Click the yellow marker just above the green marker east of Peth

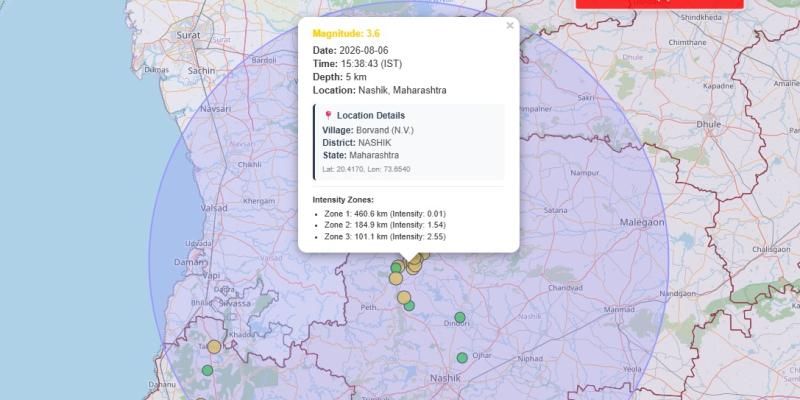pyautogui.click(x=404, y=297)
